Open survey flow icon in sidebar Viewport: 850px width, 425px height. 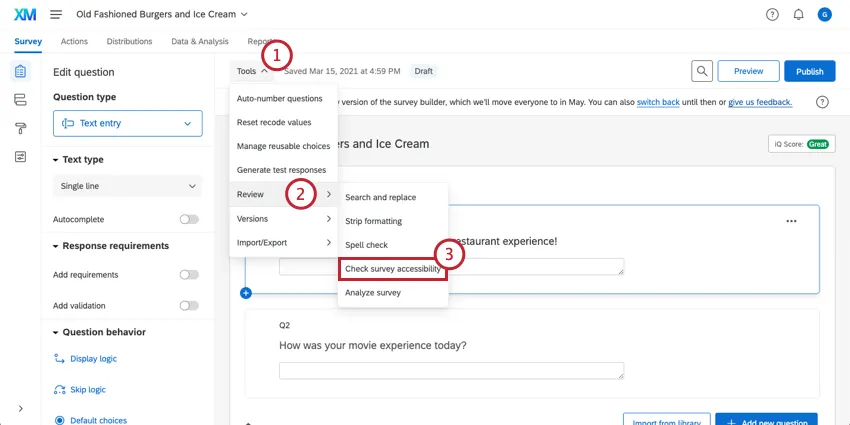pos(20,100)
